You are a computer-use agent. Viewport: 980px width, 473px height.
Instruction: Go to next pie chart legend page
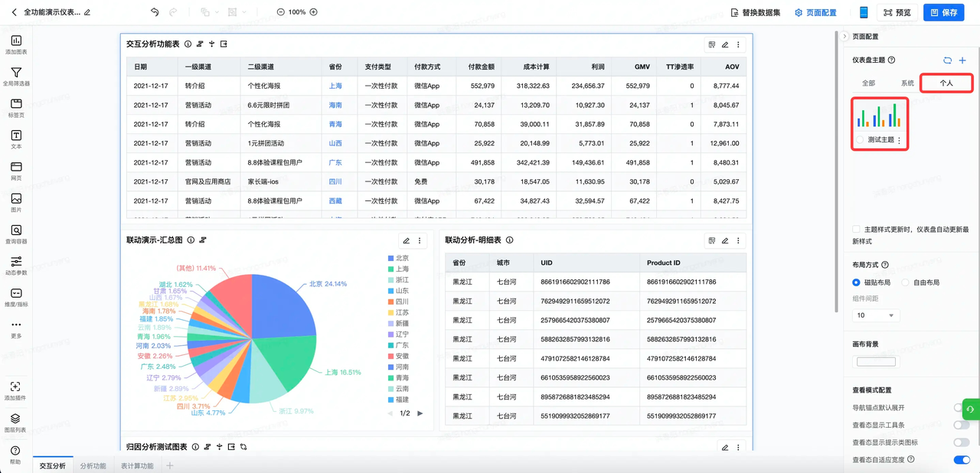(420, 413)
